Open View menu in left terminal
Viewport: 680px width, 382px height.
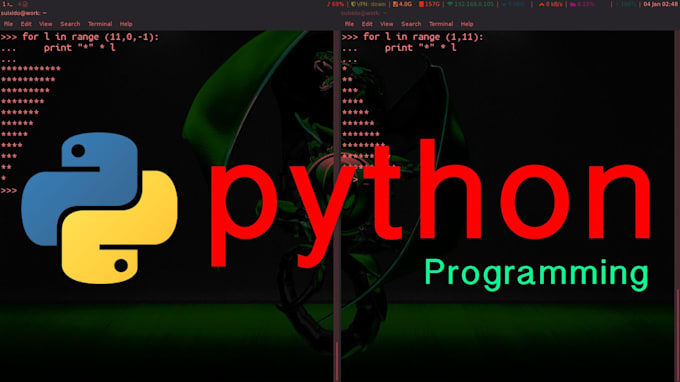click(x=46, y=24)
